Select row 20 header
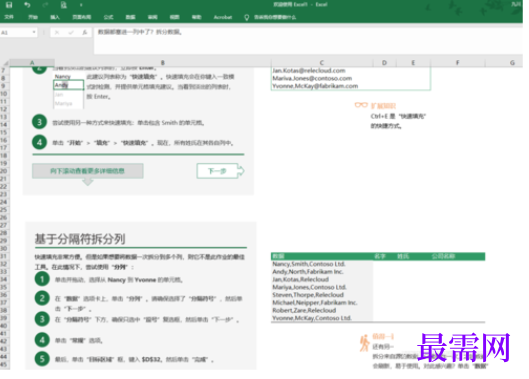 coord(4,171)
